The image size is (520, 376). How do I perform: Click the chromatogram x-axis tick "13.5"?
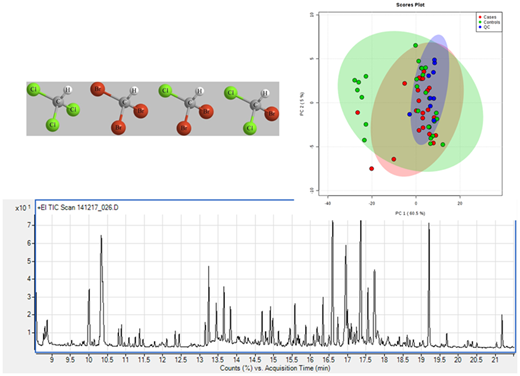(x=218, y=360)
